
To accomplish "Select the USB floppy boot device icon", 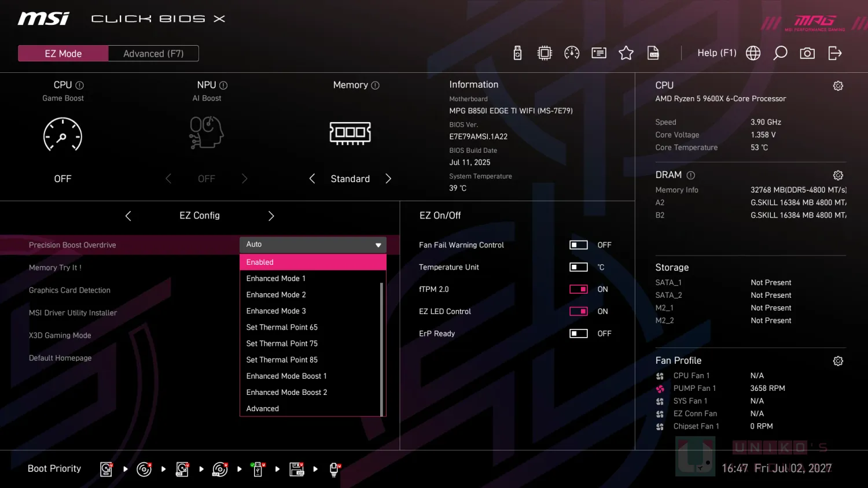I will pos(297,469).
